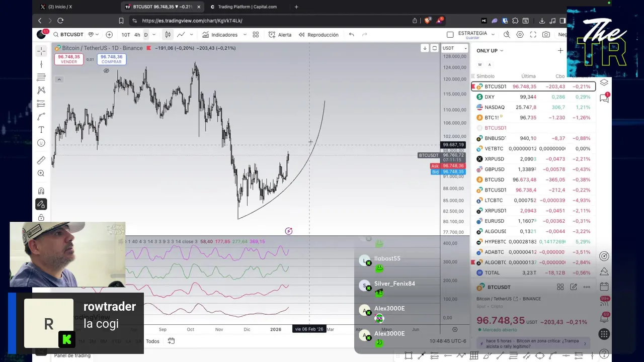Toggle lock all drawings
The width and height of the screenshot is (644, 362).
(x=41, y=217)
